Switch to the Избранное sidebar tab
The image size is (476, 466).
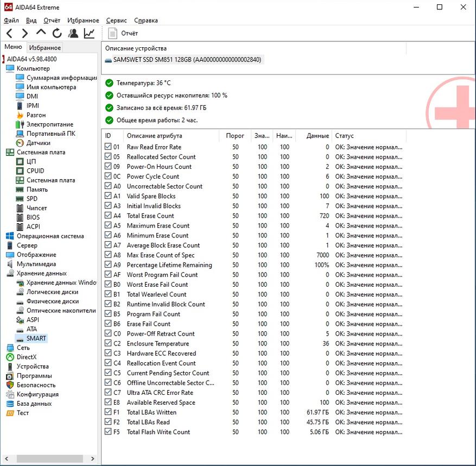[x=45, y=48]
